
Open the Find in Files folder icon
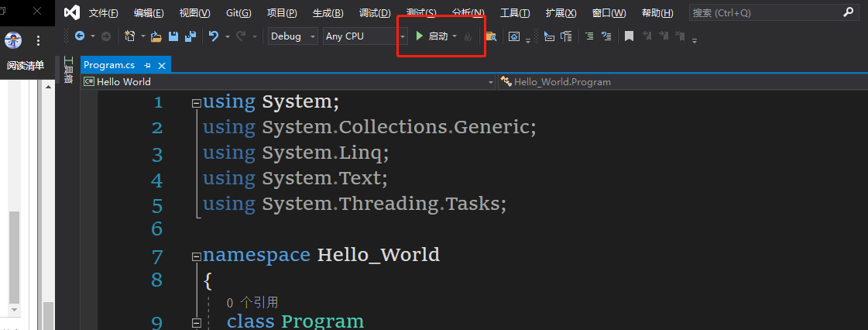click(490, 36)
